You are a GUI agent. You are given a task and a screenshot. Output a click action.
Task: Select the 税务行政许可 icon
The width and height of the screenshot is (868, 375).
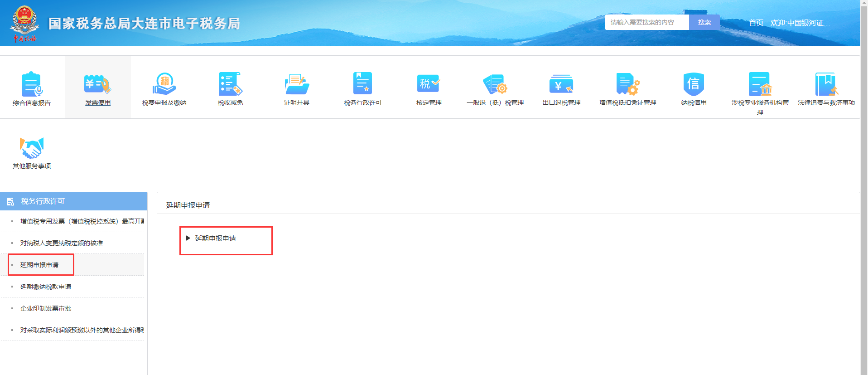[x=362, y=84]
